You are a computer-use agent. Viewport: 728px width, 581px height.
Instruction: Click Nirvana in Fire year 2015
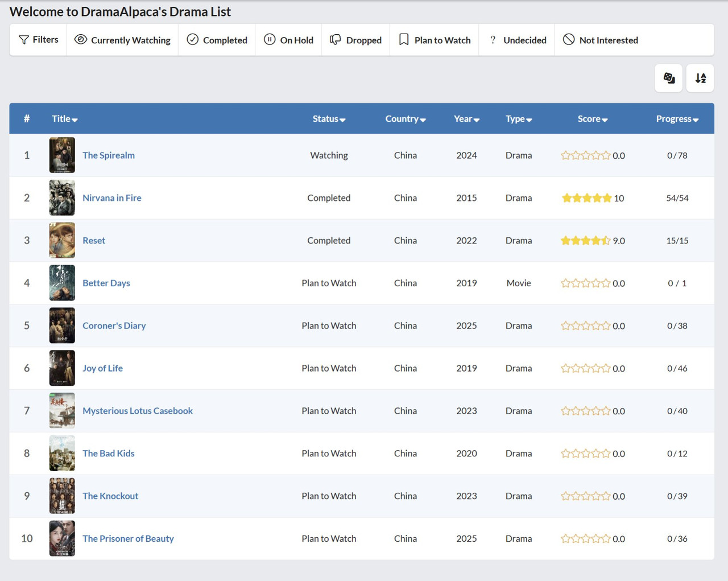click(466, 198)
